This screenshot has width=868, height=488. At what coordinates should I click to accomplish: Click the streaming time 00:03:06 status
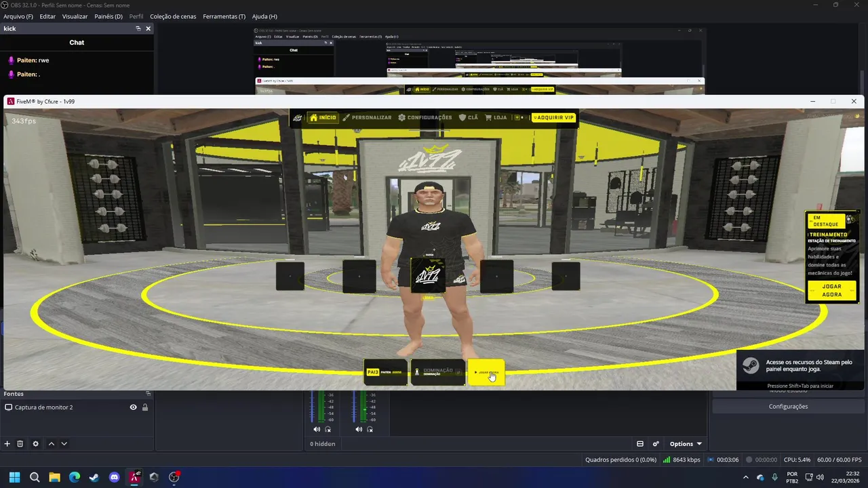[x=723, y=460]
